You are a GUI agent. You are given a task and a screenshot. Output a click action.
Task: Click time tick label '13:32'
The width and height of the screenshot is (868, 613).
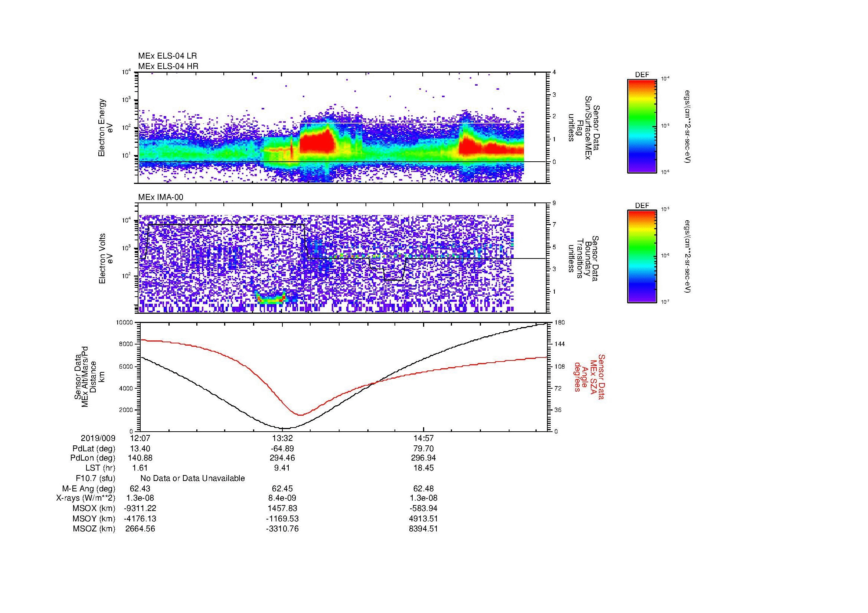click(x=282, y=438)
